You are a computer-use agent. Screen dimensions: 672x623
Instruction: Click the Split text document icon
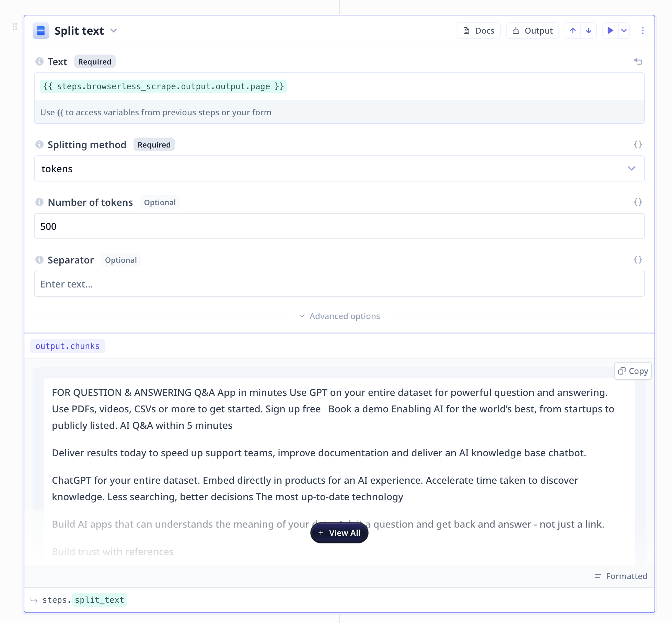pyautogui.click(x=41, y=31)
